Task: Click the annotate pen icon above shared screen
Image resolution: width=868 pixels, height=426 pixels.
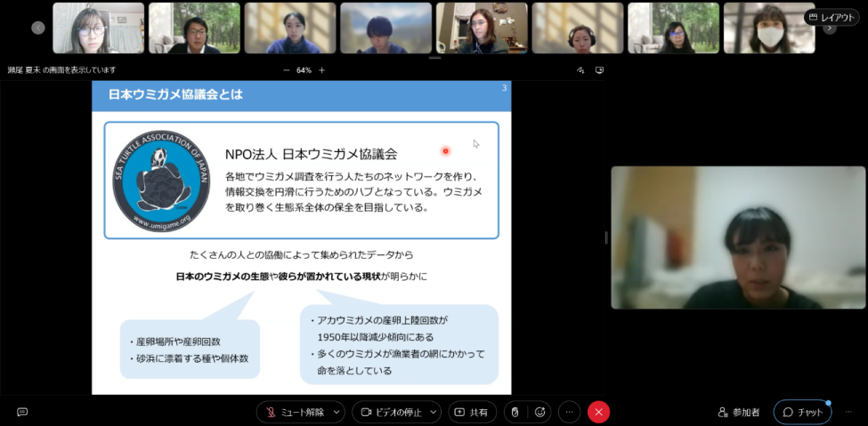Action: (580, 70)
